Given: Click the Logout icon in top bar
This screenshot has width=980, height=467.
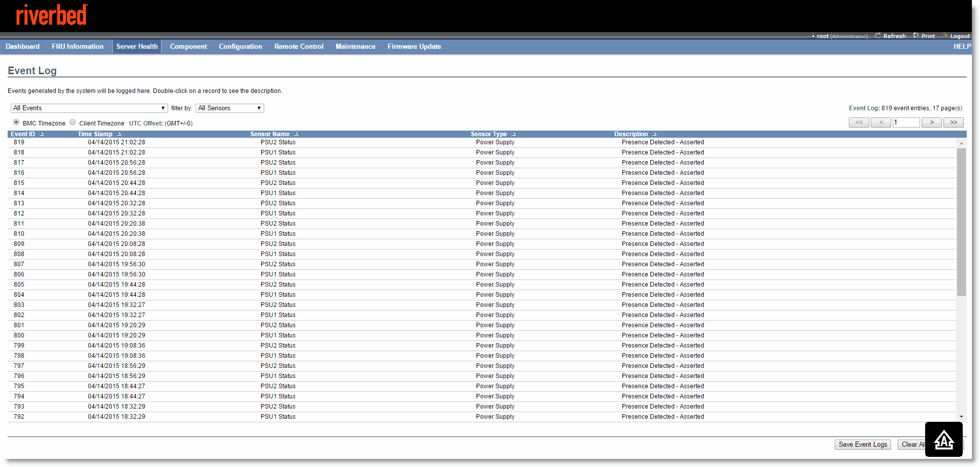Looking at the screenshot, I should [x=946, y=36].
